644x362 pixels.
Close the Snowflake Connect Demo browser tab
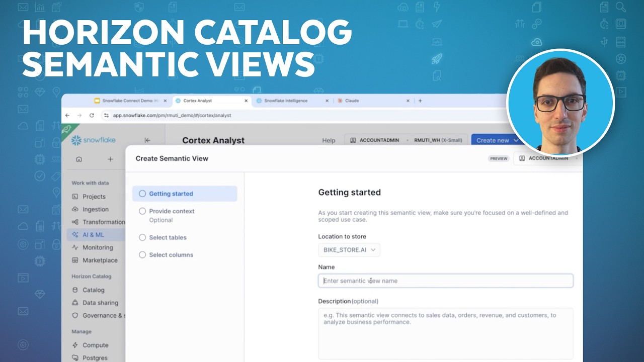165,101
